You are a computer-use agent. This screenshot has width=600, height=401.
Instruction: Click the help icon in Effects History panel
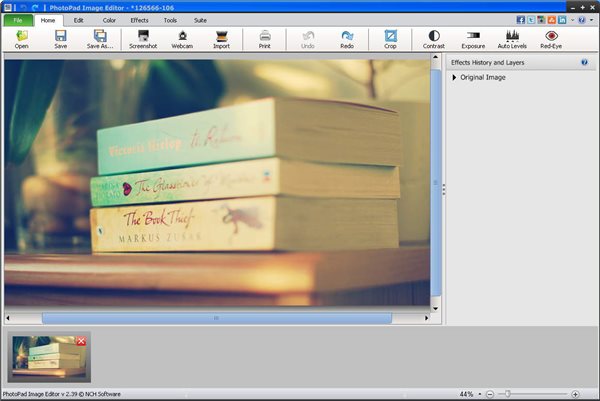(584, 62)
